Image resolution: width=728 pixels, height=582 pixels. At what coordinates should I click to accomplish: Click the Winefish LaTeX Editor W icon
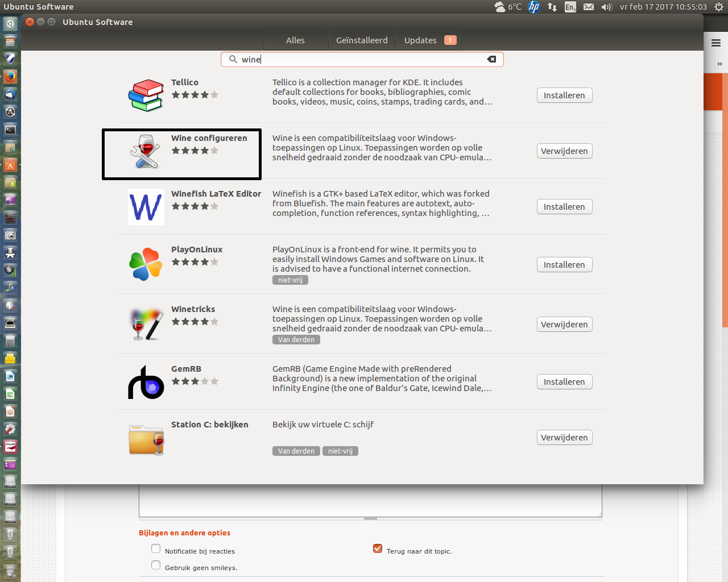pyautogui.click(x=146, y=207)
